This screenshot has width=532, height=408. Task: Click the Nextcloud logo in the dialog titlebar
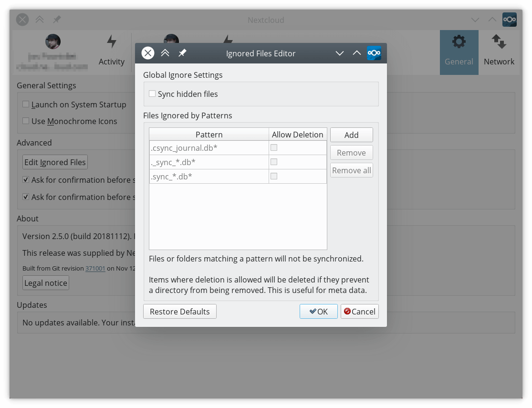pyautogui.click(x=374, y=53)
